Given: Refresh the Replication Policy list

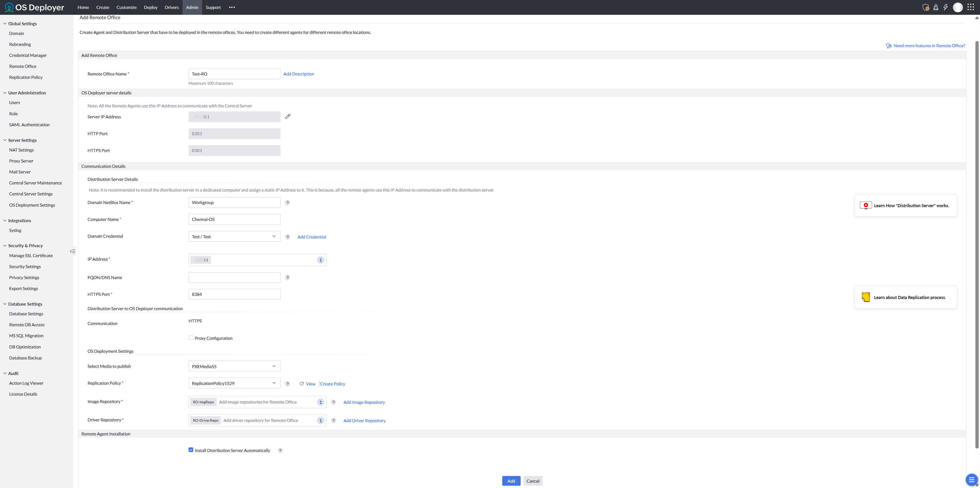Looking at the screenshot, I should click(301, 383).
